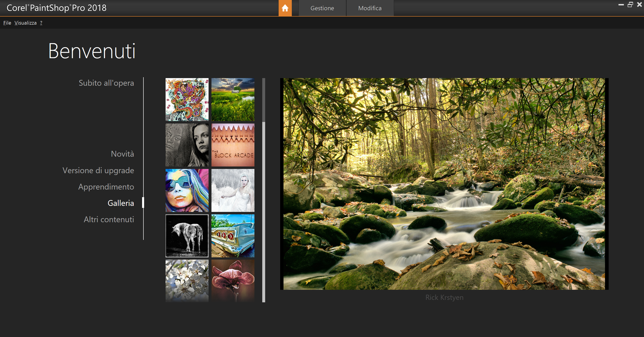Select the green meadow sunset thumbnail
The height and width of the screenshot is (337, 644).
[x=233, y=100]
